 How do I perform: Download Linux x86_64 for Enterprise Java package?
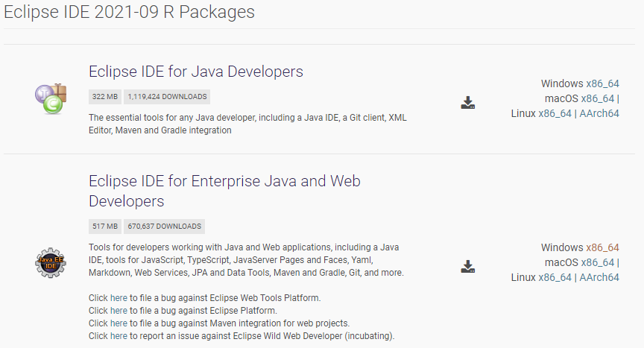555,278
